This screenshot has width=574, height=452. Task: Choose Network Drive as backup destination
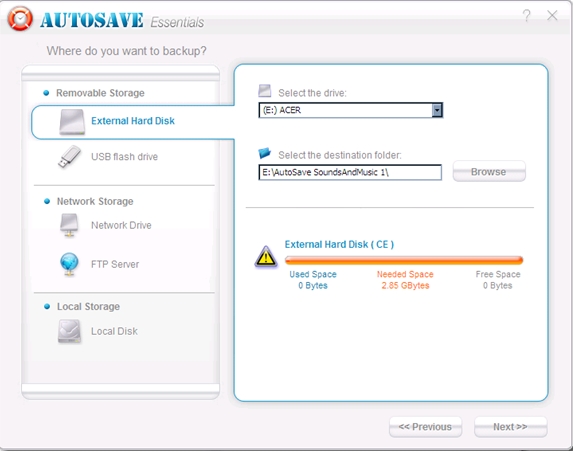[x=121, y=225]
